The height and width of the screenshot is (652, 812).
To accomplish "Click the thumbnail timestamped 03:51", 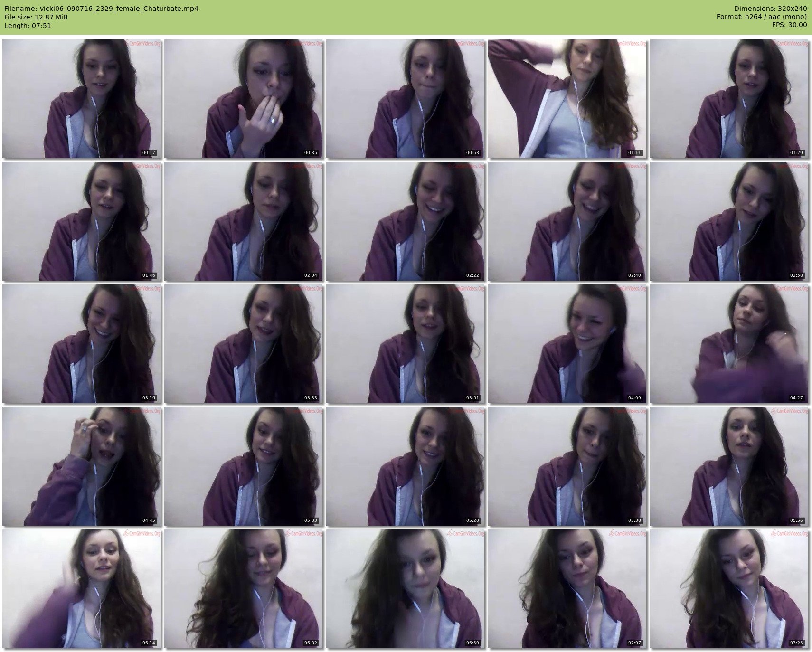I will (405, 344).
